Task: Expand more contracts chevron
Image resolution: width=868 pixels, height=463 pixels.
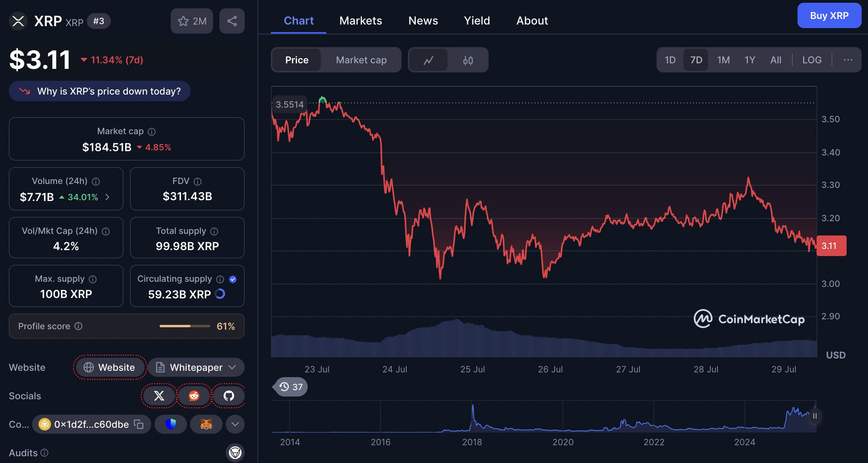Action: (235, 424)
